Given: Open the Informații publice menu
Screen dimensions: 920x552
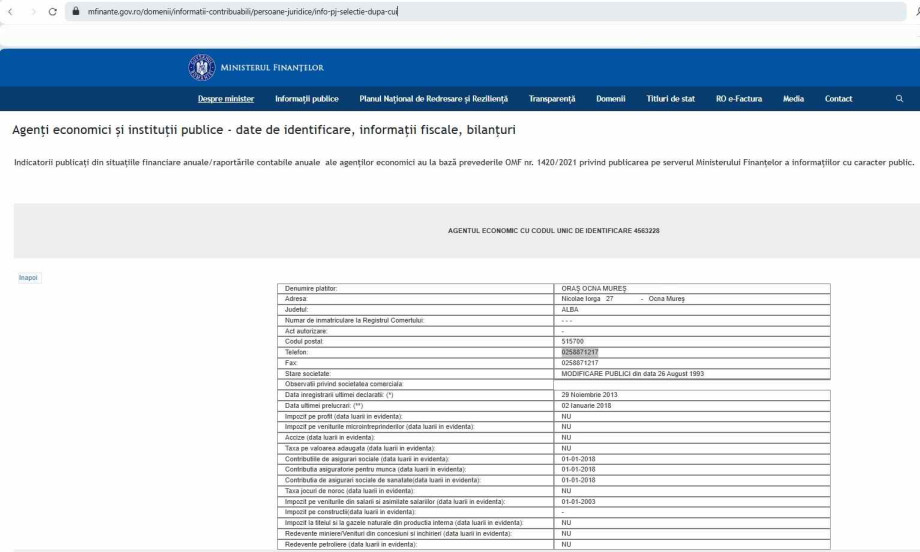Looking at the screenshot, I should 307,99.
